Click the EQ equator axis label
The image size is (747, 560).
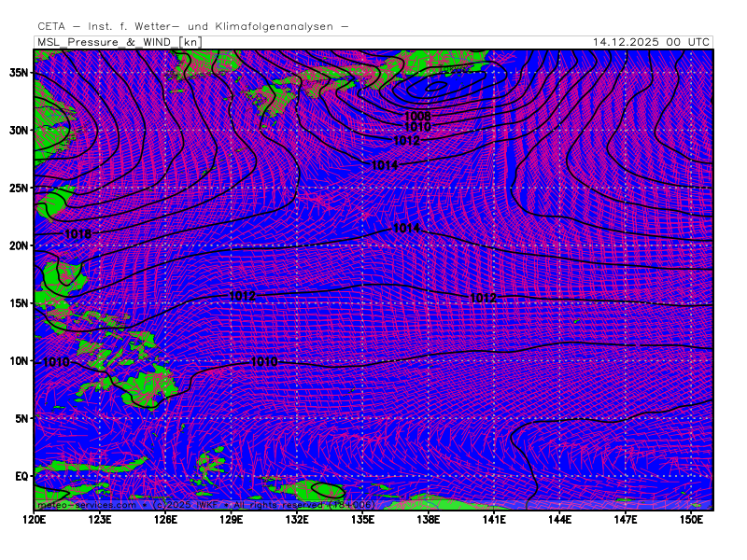(21, 476)
